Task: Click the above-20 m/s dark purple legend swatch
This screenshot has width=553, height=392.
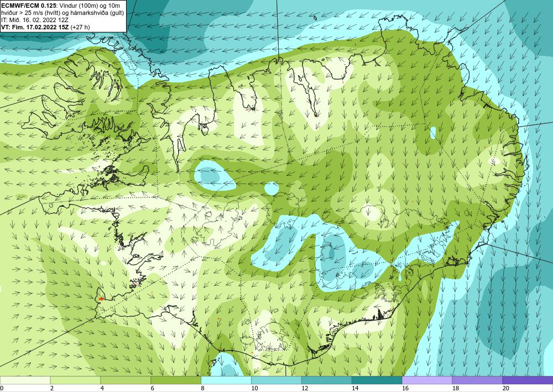Action: [x=528, y=380]
